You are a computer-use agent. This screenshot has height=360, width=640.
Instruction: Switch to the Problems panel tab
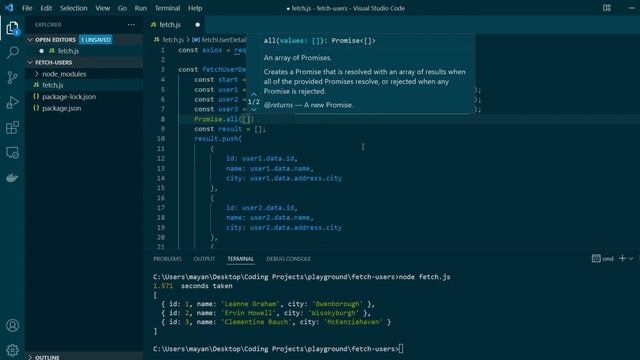click(167, 259)
